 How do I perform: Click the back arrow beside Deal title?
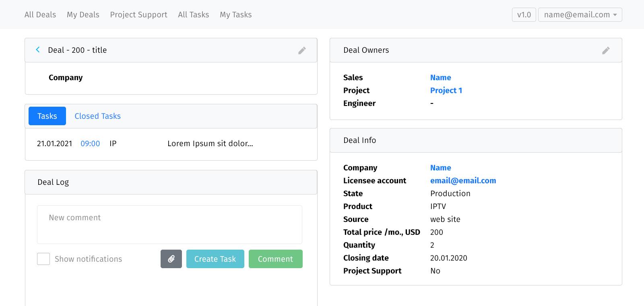(38, 50)
